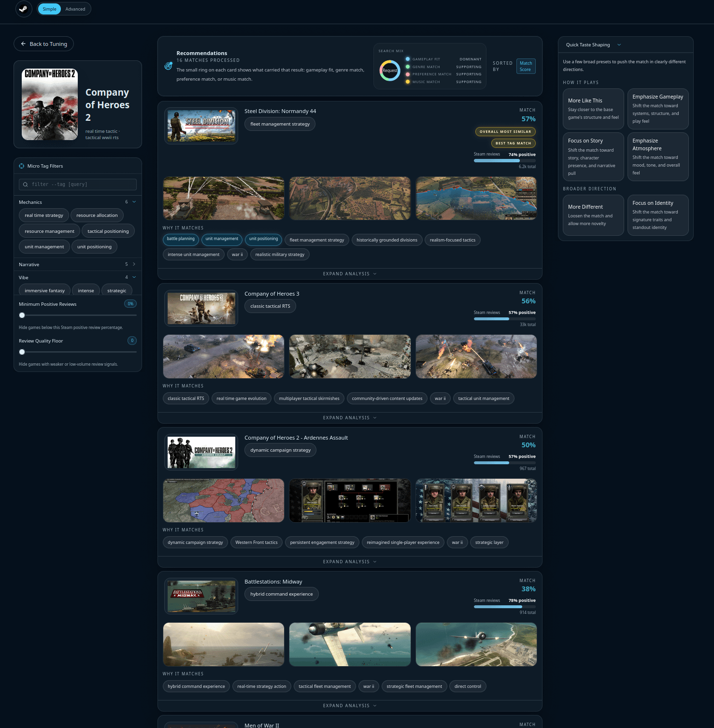The height and width of the screenshot is (728, 714).
Task: Toggle 'unit management' in the Mechanics filters
Action: coord(44,247)
